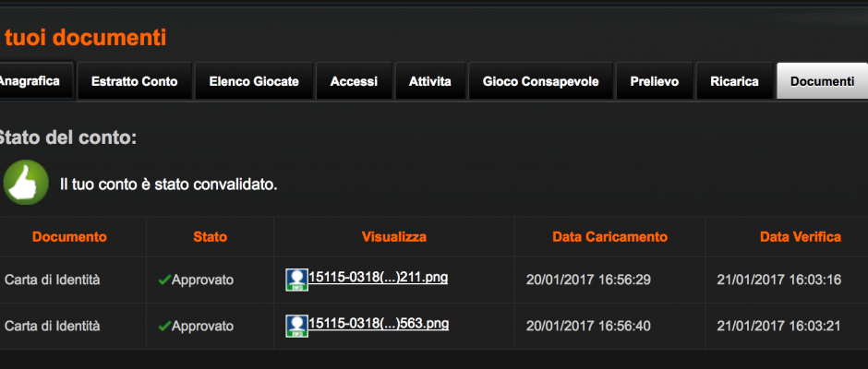Switch to the Prelievo tab
This screenshot has height=369, width=868.
(x=655, y=81)
